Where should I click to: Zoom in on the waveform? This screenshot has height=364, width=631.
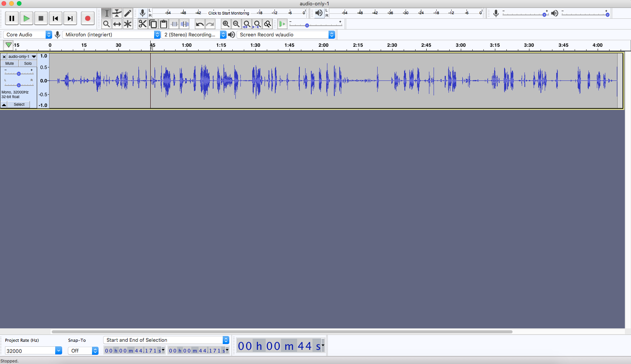(x=226, y=24)
